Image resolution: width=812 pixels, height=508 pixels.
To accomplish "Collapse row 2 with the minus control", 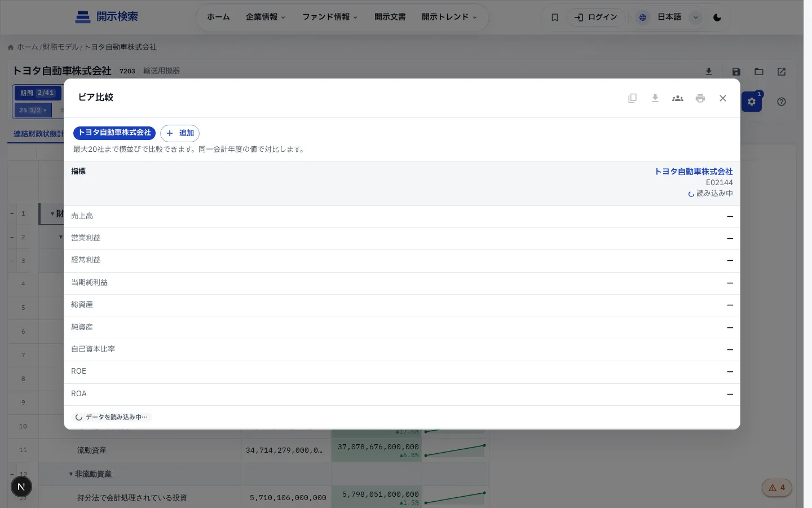I will 12,238.
